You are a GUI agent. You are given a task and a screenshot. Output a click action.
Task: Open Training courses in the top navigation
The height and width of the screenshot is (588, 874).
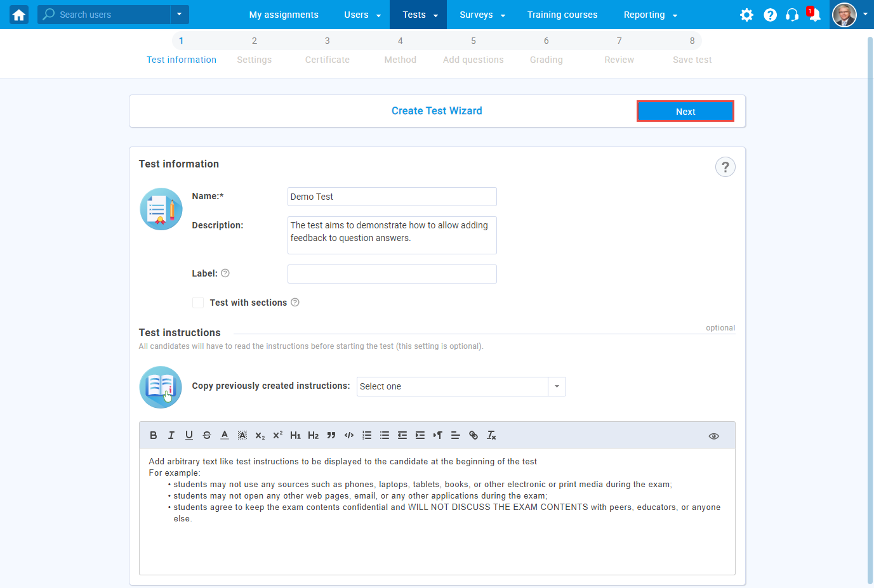coord(562,15)
